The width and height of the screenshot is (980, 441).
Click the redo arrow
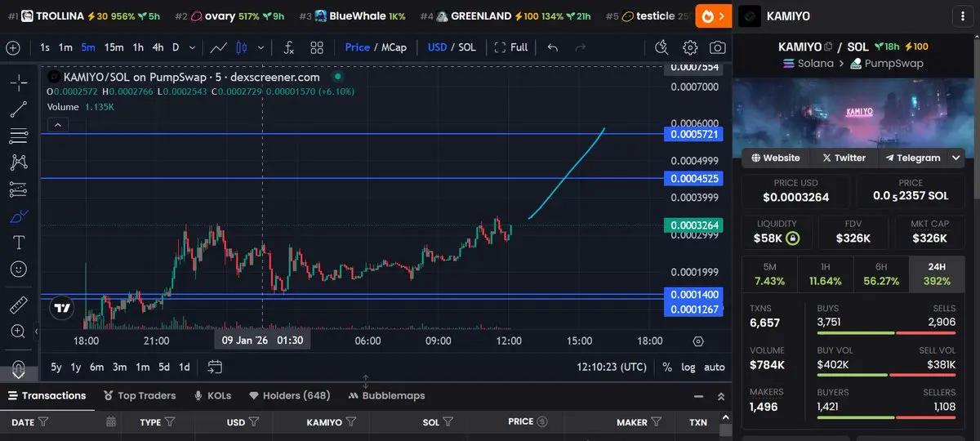click(581, 47)
